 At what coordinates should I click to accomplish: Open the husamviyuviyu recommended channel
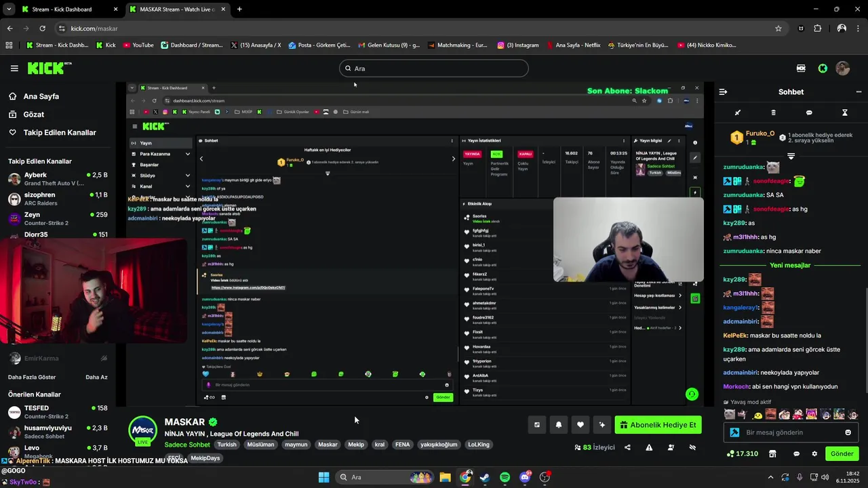coord(58,432)
